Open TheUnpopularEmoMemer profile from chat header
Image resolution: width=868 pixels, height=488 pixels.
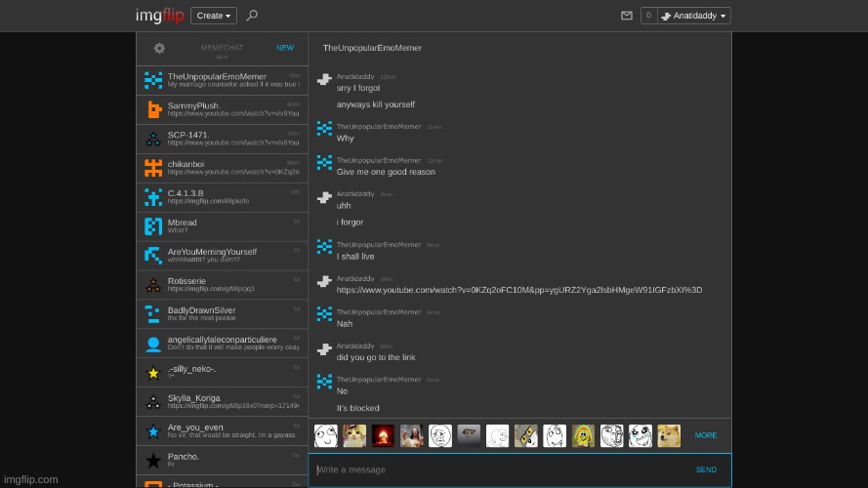tap(372, 48)
